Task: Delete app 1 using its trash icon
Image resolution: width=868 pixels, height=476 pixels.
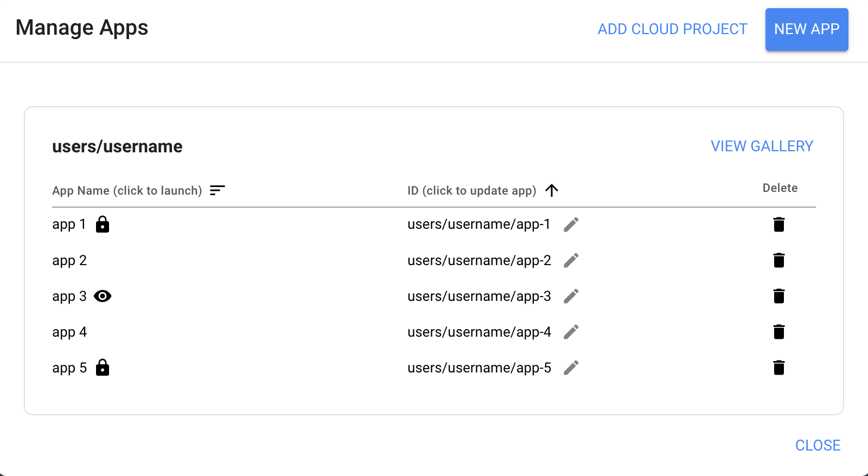Action: point(780,224)
